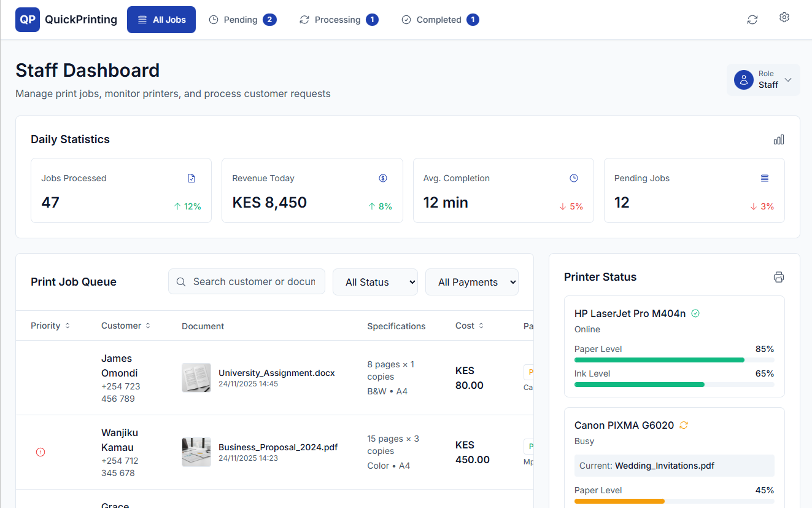
Task: Expand the Staff role selector
Action: (763, 80)
